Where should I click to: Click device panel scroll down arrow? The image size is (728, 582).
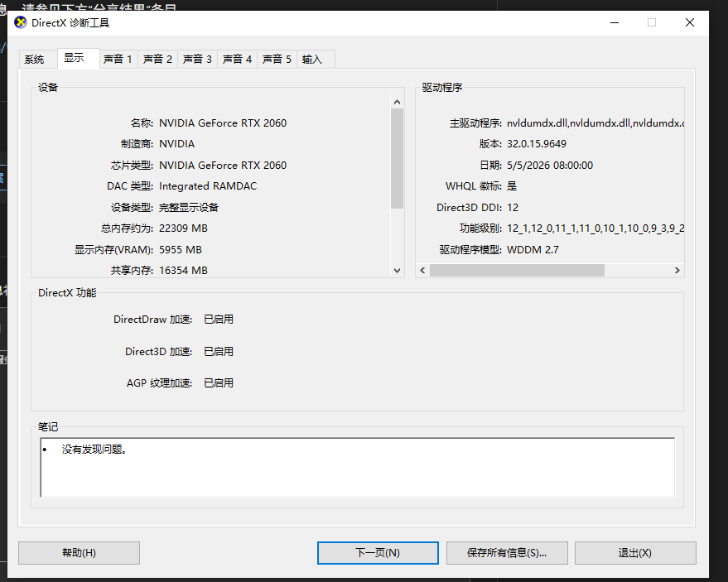pos(397,270)
